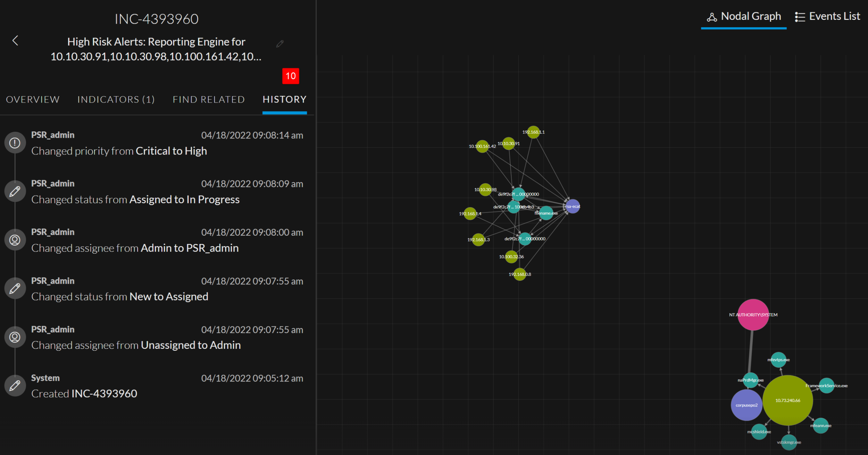Viewport: 868px width, 455px height.
Task: Open the Find Related tab
Action: [x=209, y=99]
